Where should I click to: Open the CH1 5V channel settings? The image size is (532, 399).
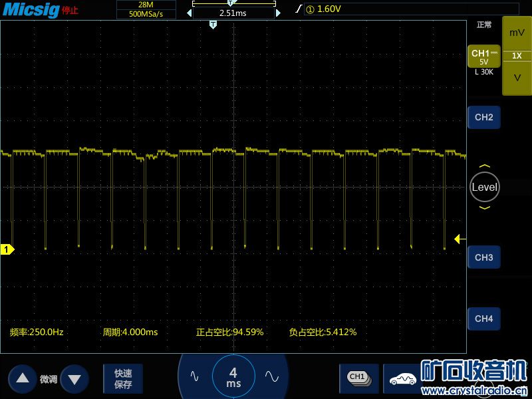(x=483, y=57)
